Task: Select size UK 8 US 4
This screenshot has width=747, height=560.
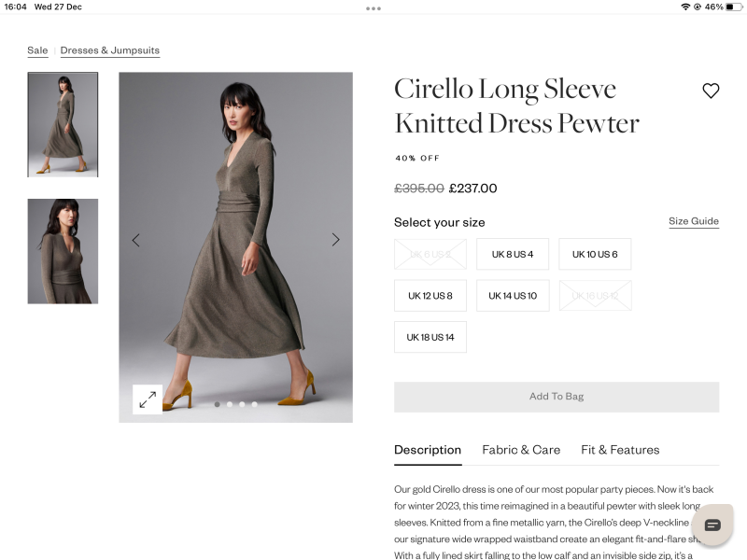Action: tap(513, 254)
